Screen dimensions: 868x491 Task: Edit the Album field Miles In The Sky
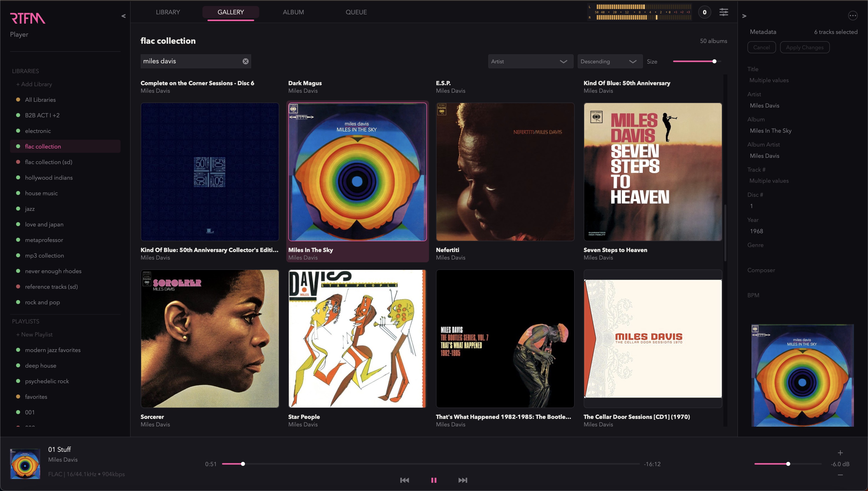pyautogui.click(x=802, y=131)
